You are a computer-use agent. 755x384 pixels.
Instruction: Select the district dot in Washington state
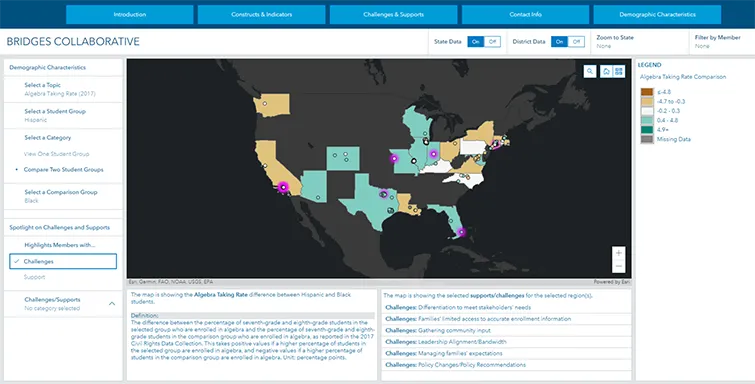264,104
